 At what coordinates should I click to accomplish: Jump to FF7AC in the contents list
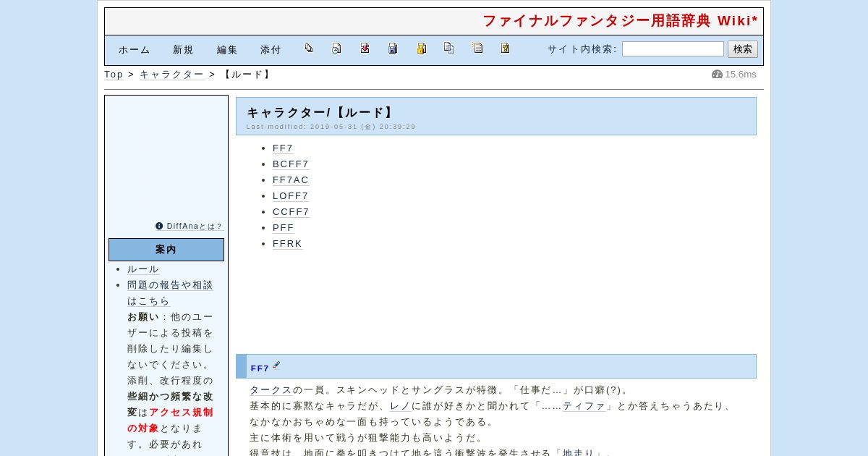[291, 180]
